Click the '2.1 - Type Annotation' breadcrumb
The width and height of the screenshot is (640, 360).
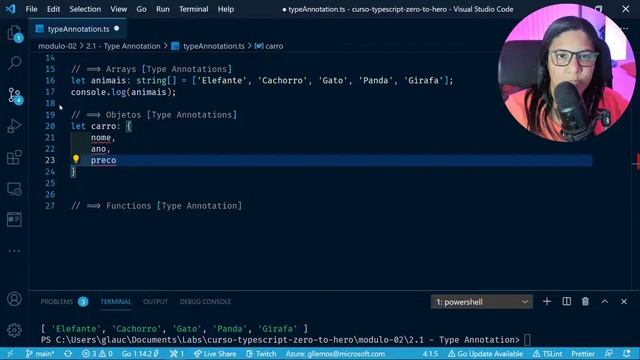pos(123,46)
